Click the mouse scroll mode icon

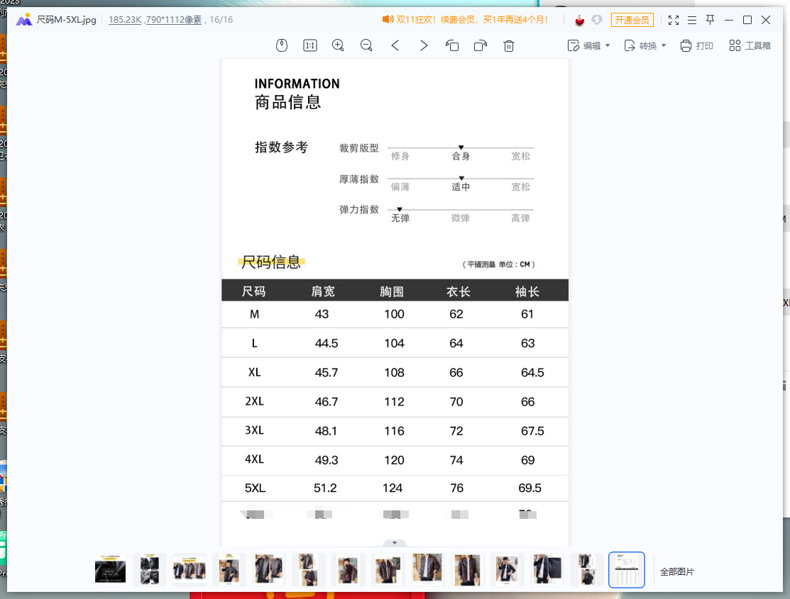[x=282, y=46]
